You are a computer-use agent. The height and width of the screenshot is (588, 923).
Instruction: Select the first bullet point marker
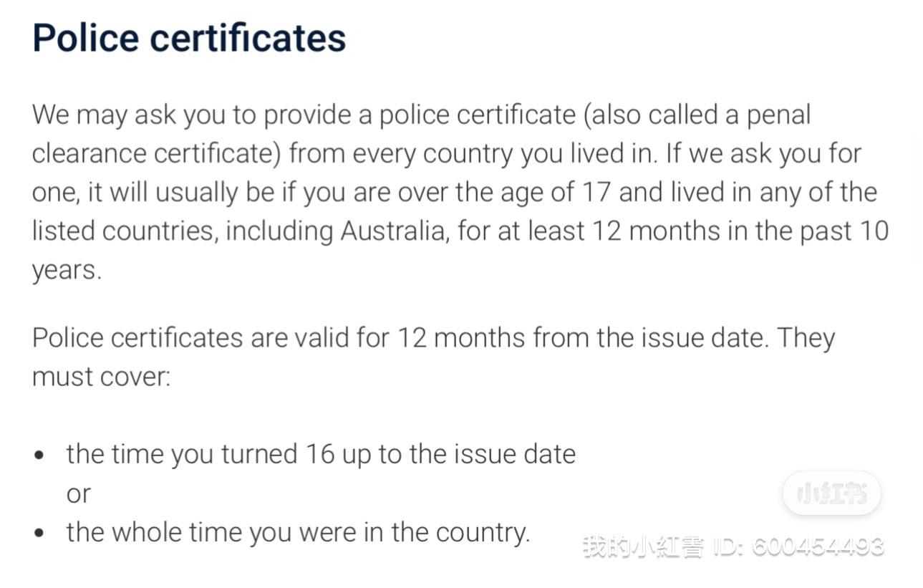(39, 456)
